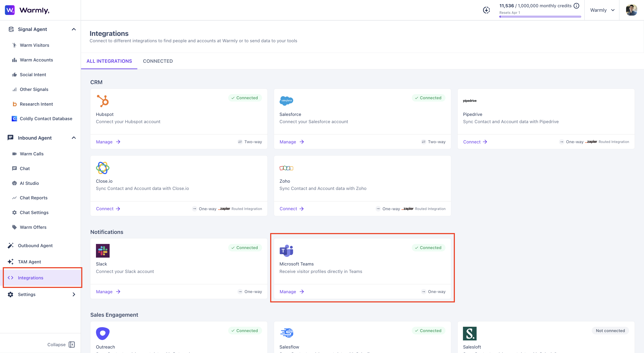Expand the Settings menu
The width and height of the screenshot is (644, 353).
(74, 295)
